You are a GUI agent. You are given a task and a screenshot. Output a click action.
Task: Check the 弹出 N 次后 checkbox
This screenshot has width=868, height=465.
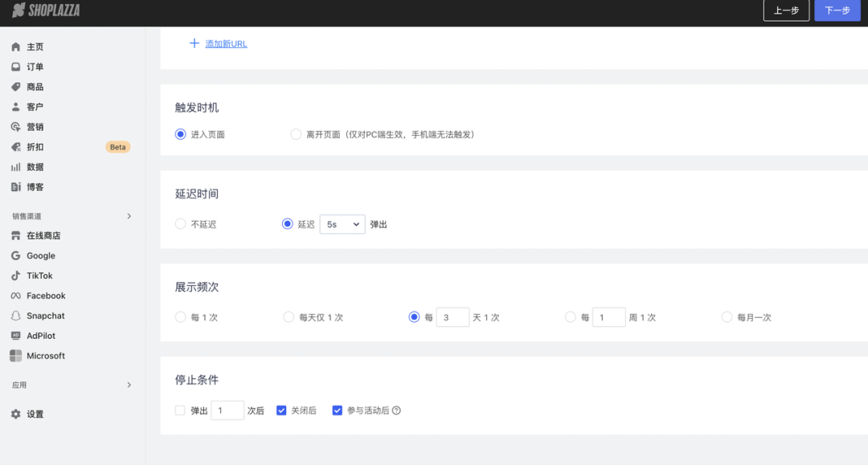coord(180,410)
